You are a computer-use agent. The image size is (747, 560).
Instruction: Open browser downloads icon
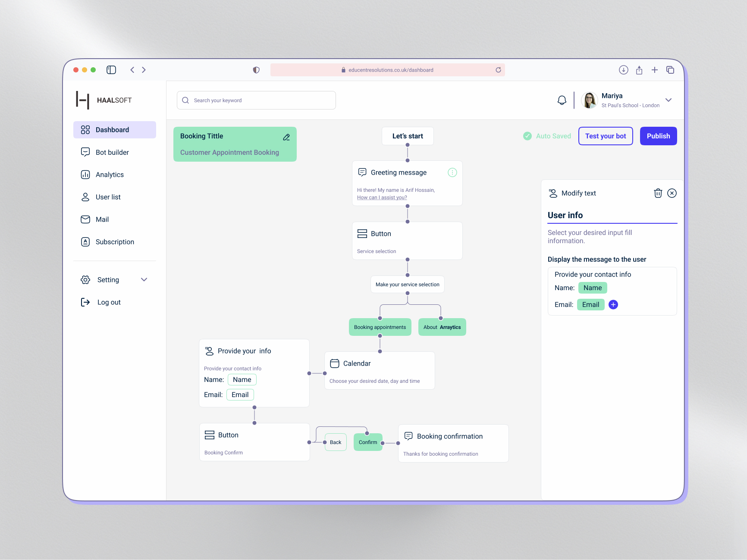tap(623, 70)
